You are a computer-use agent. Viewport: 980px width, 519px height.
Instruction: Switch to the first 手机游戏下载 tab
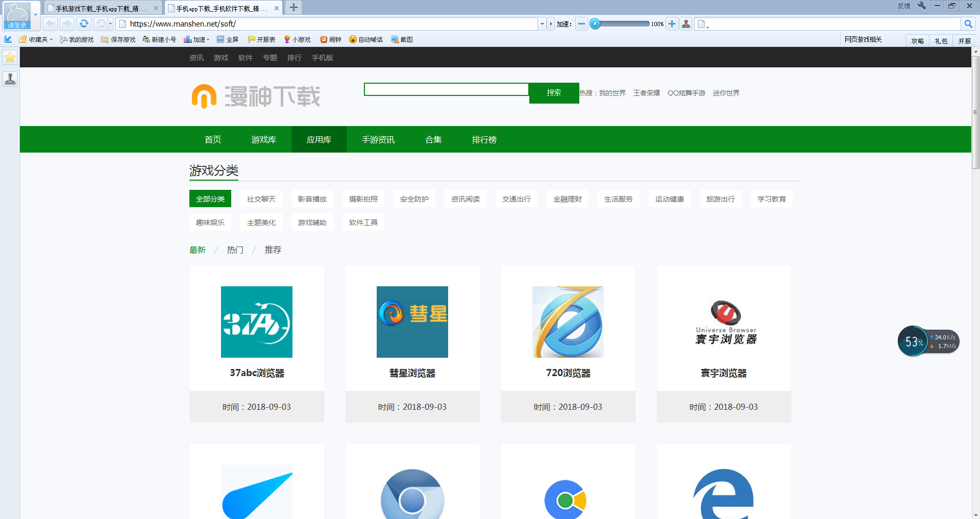point(101,9)
